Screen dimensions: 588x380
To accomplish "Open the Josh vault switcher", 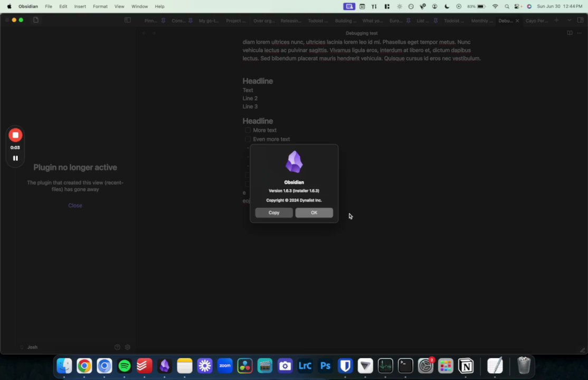I will click(29, 347).
